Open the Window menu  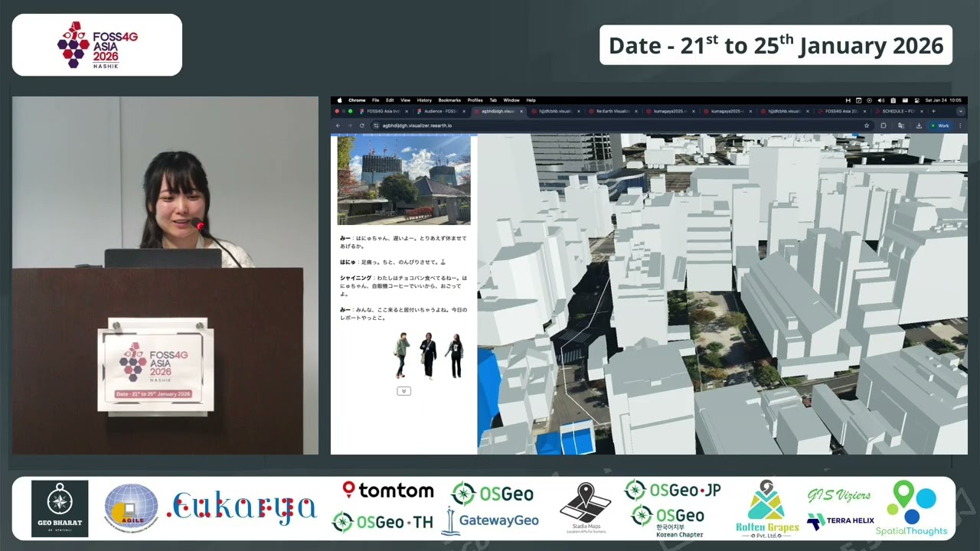[x=511, y=100]
